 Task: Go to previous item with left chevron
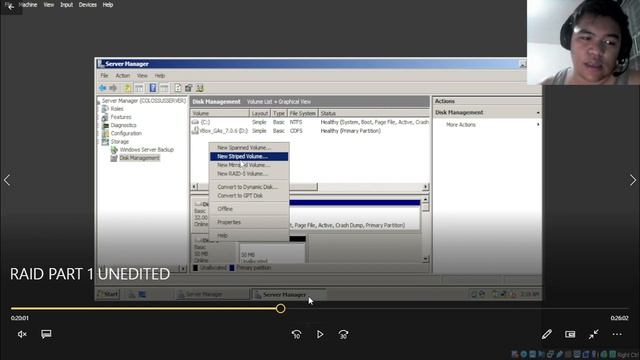coord(7,180)
